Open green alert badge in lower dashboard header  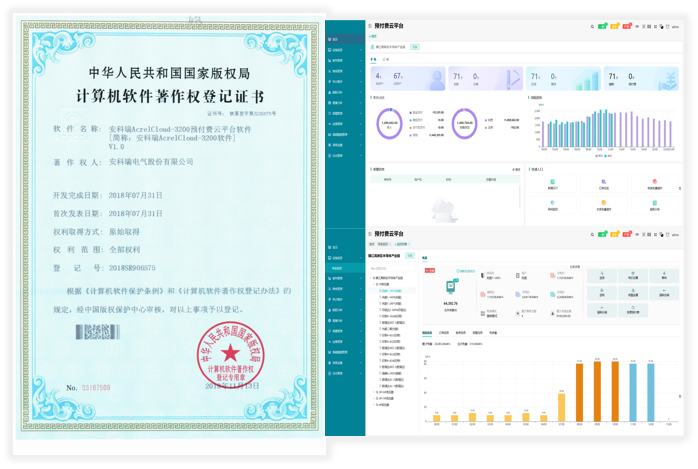[x=602, y=234]
